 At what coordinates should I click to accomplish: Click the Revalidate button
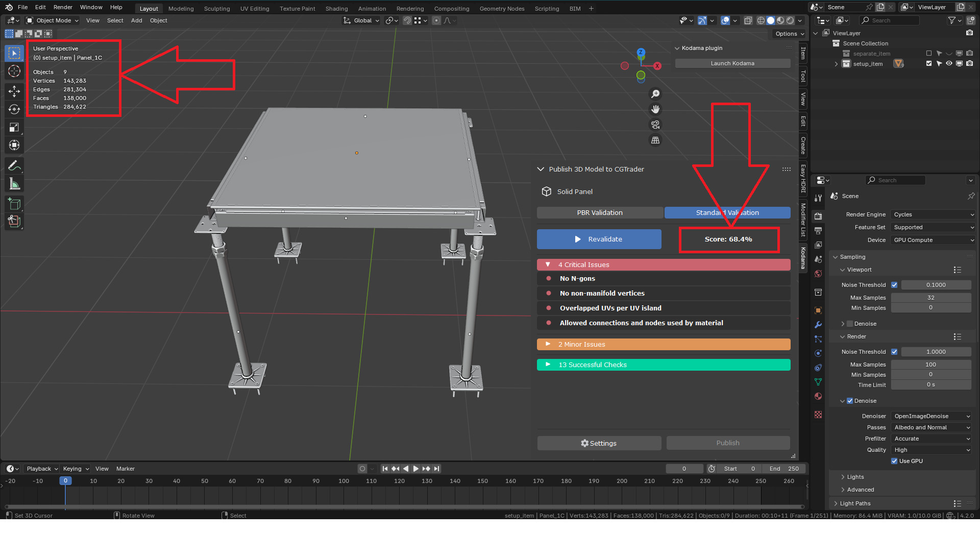599,239
